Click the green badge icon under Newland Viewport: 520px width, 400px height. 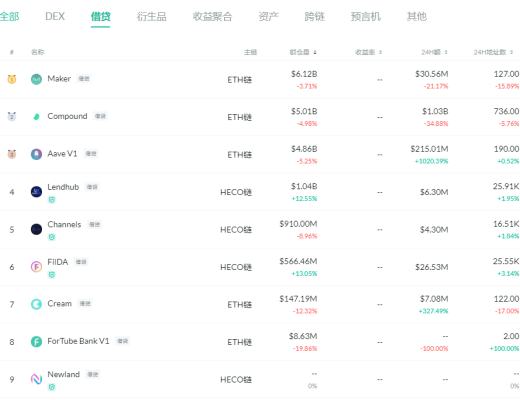(x=52, y=387)
